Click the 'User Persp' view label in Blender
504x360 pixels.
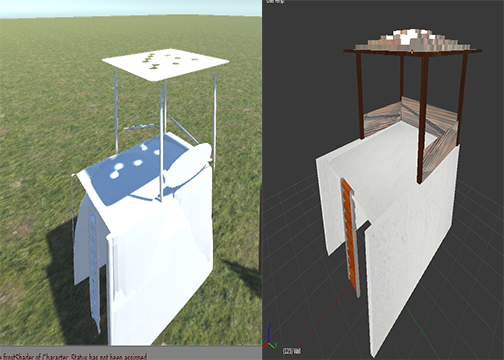275,2
